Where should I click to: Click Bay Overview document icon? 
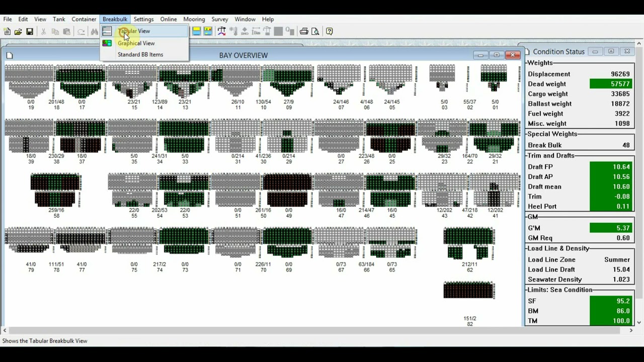(x=10, y=55)
